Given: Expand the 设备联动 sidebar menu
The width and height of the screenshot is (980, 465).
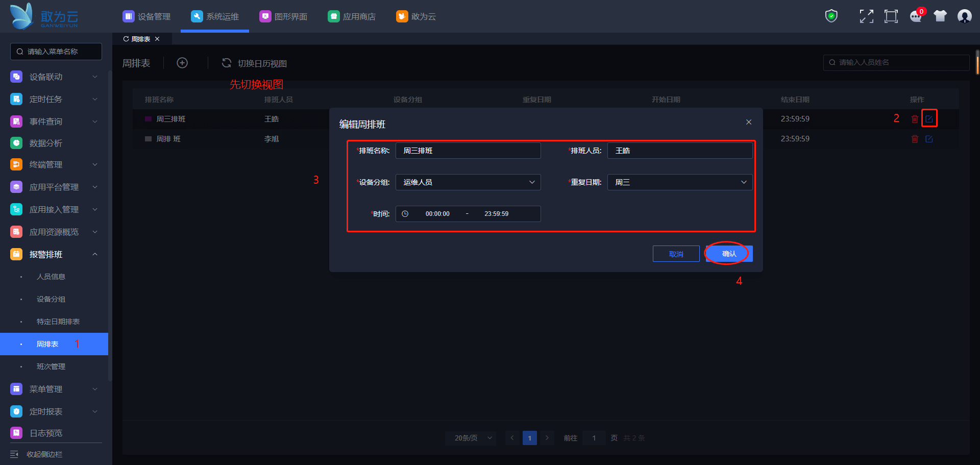Looking at the screenshot, I should (x=54, y=77).
